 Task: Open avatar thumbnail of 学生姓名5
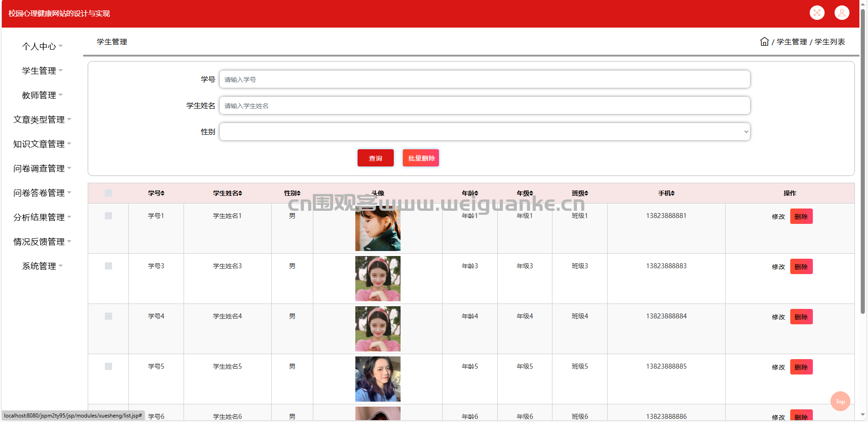click(378, 379)
